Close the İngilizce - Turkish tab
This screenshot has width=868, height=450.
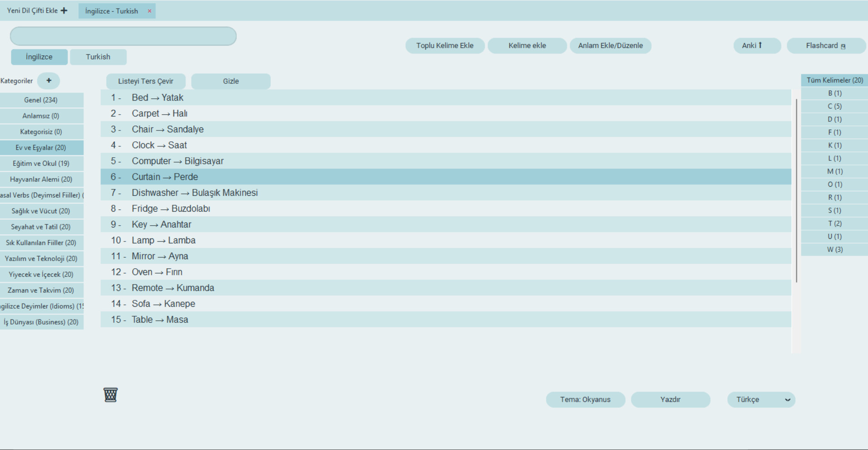pyautogui.click(x=149, y=11)
